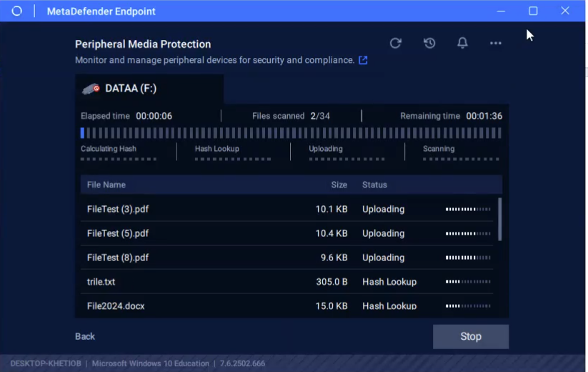Click the refresh icon in header
This screenshot has height=372, width=588.
(395, 43)
